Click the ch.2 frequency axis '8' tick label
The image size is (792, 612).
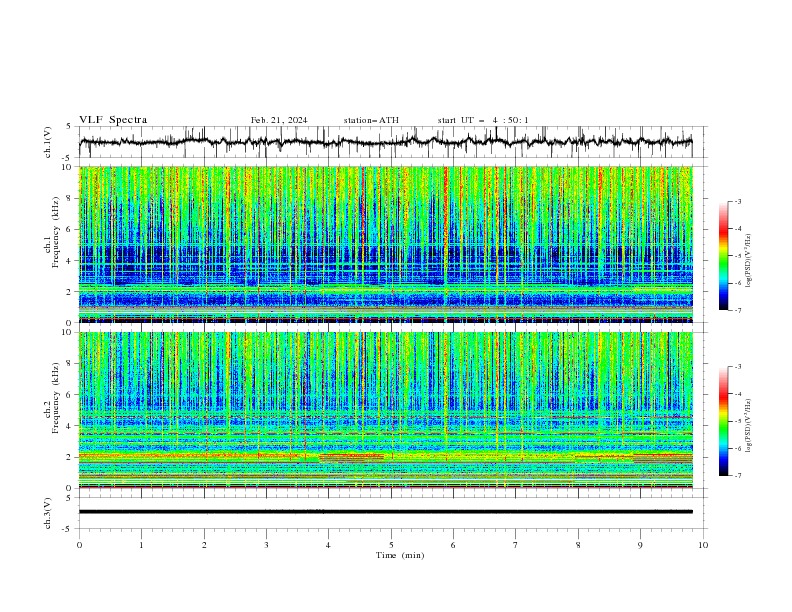[70, 364]
